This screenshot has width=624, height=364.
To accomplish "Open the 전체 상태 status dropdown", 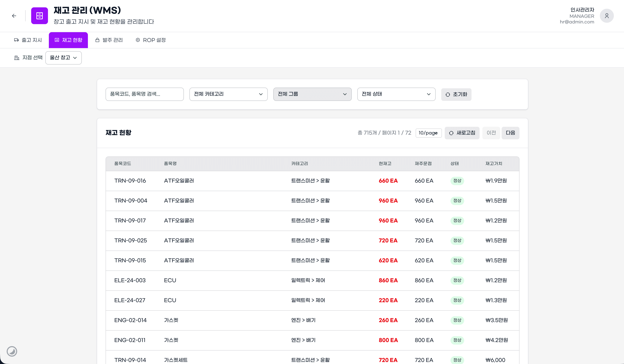I will pyautogui.click(x=396, y=94).
